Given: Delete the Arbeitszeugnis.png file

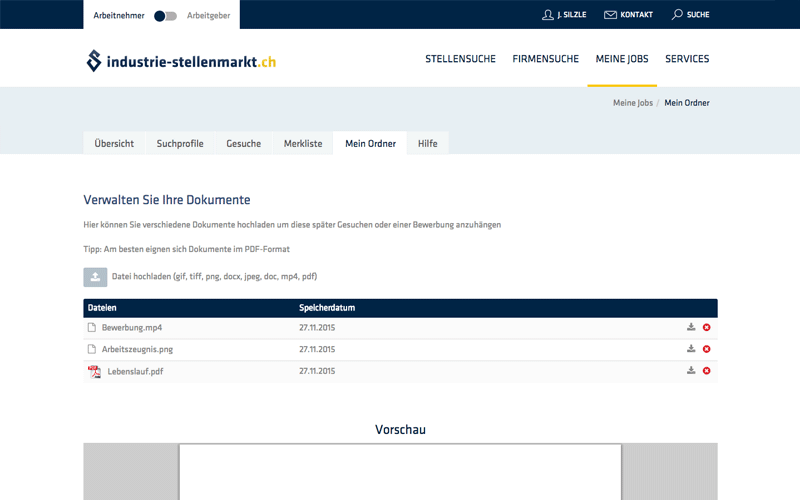Looking at the screenshot, I should [706, 349].
